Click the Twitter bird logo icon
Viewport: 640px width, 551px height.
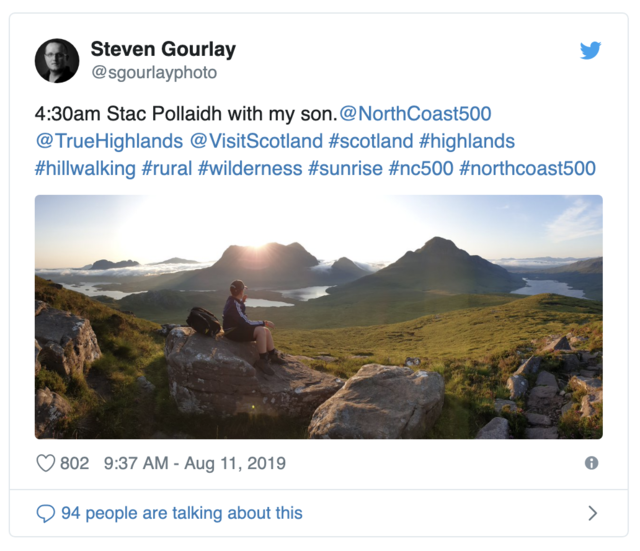click(x=590, y=50)
